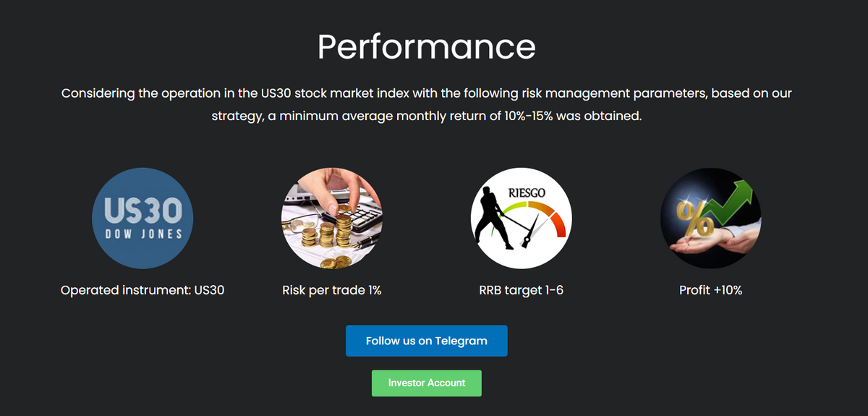
Task: Click the "RRB target 1-6" caption
Action: point(521,290)
